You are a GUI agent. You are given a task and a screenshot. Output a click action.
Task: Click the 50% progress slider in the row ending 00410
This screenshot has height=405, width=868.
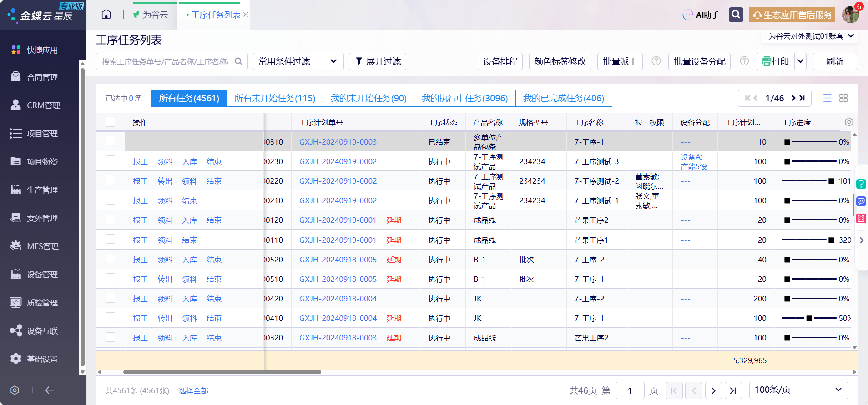pos(810,318)
